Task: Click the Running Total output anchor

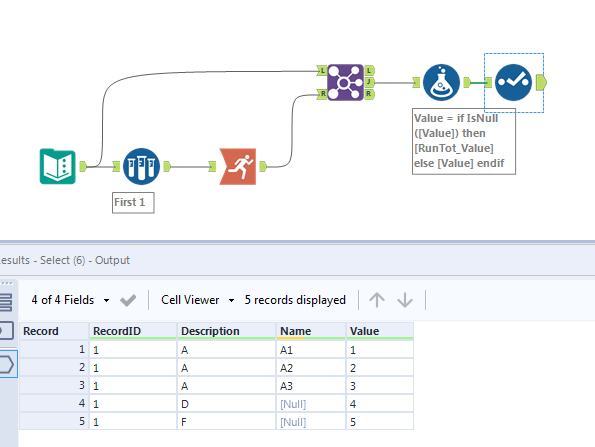Action: pos(263,166)
